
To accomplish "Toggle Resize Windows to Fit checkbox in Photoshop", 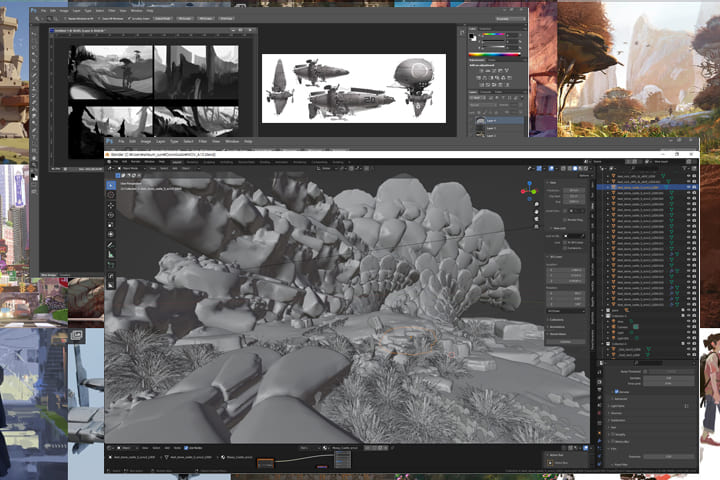I will click(65, 19).
